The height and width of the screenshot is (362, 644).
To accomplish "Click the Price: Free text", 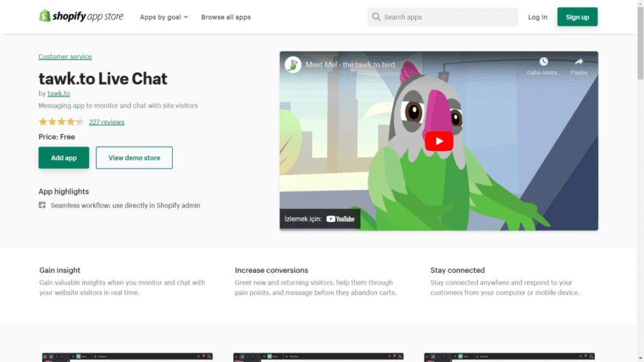I will [x=57, y=136].
